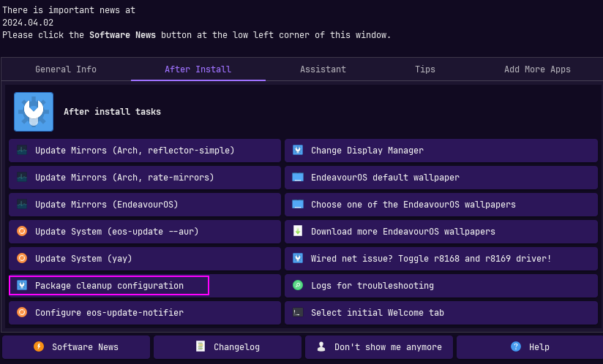Click wrench icon for Wired net issue
Viewport: 603px width, 364px height.
pyautogui.click(x=298, y=258)
